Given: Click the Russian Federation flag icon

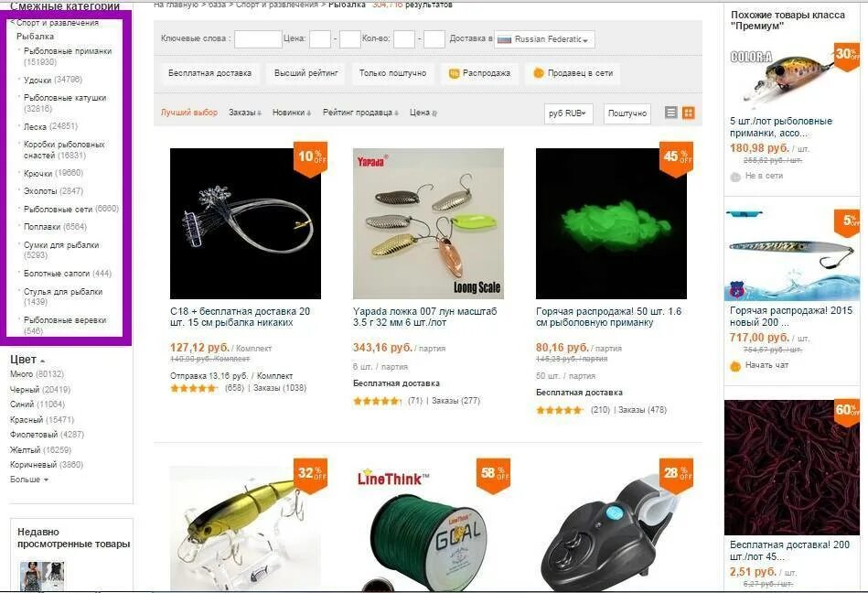Looking at the screenshot, I should tap(504, 39).
